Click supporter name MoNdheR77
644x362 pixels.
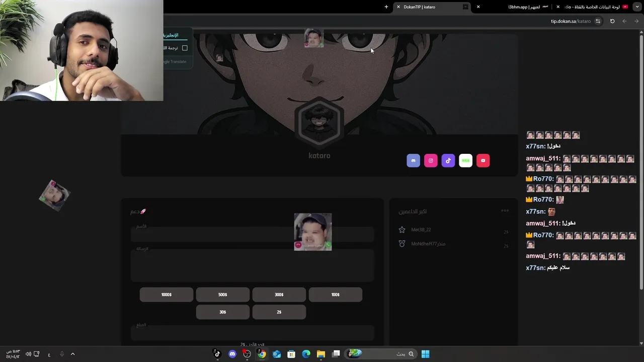(428, 244)
